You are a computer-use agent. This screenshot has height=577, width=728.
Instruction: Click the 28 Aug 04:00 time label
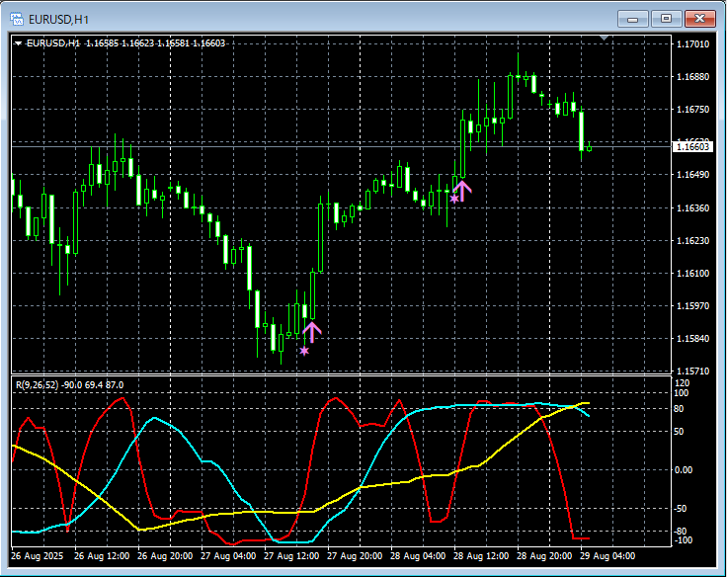(x=418, y=555)
